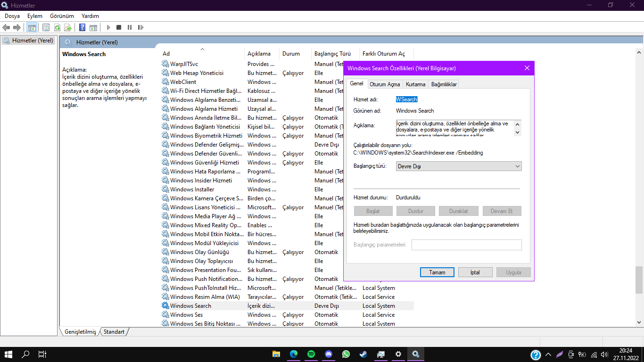Sort by the Açıklama column header
Screen dimensions: 644x362
(x=262, y=54)
